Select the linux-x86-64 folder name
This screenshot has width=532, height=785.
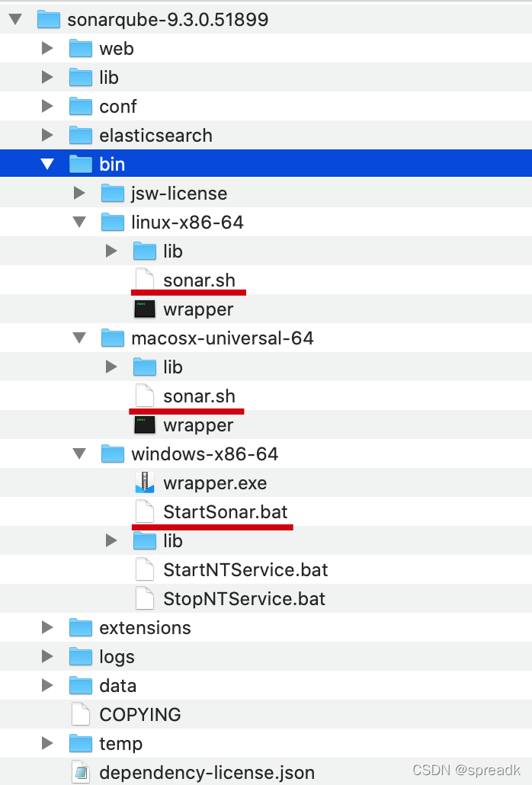tap(187, 223)
